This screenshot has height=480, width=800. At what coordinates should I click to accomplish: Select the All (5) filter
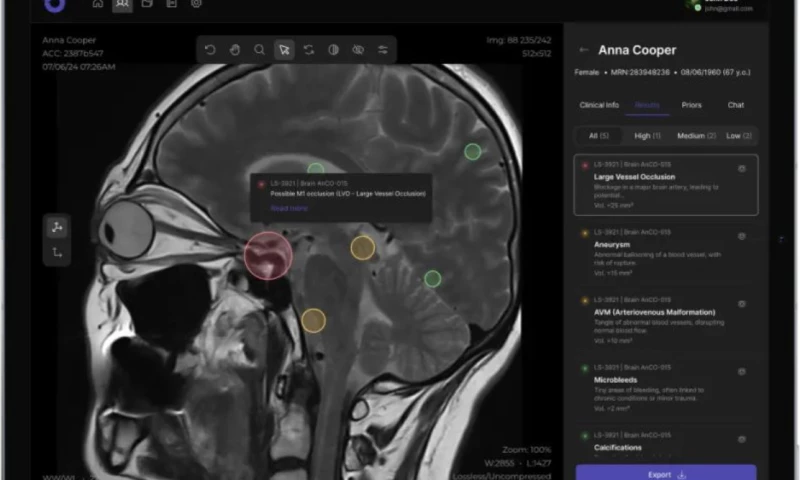599,136
